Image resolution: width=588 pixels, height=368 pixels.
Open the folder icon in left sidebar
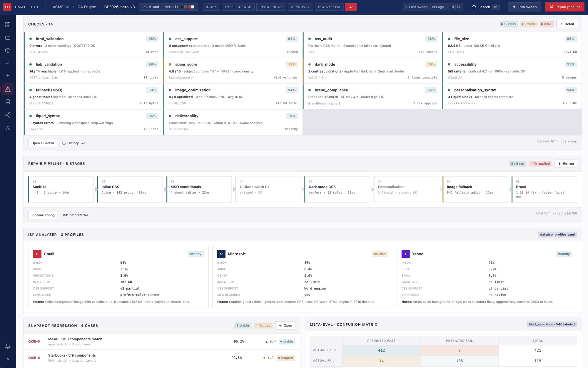pyautogui.click(x=8, y=38)
